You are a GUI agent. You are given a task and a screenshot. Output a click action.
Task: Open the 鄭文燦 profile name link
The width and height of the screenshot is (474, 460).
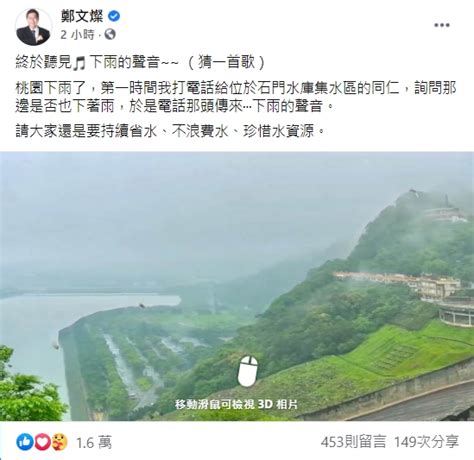(82, 16)
